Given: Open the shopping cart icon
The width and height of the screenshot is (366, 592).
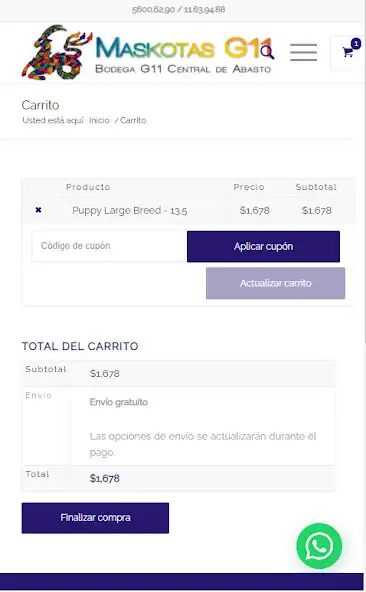Looking at the screenshot, I should [x=348, y=52].
